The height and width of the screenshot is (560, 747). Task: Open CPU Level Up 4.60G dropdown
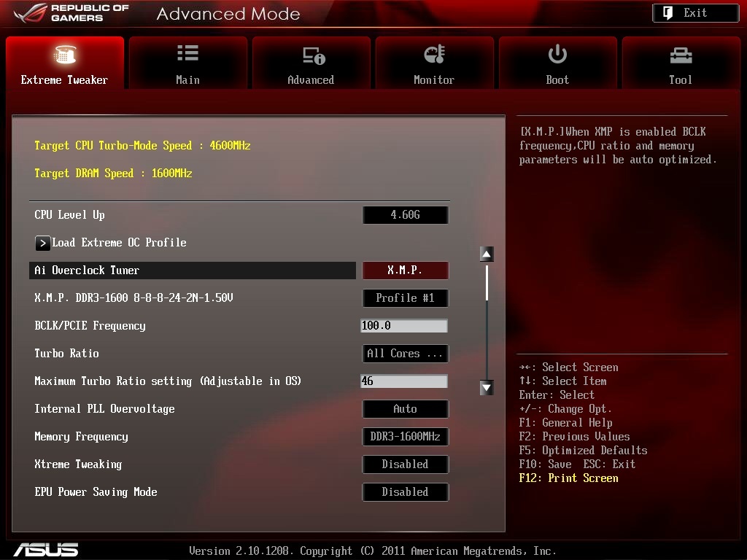click(x=406, y=215)
